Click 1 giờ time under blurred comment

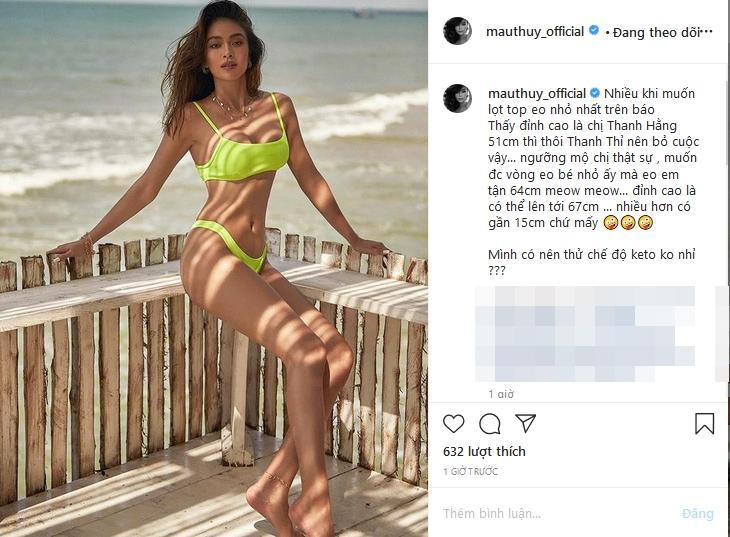[x=500, y=394]
